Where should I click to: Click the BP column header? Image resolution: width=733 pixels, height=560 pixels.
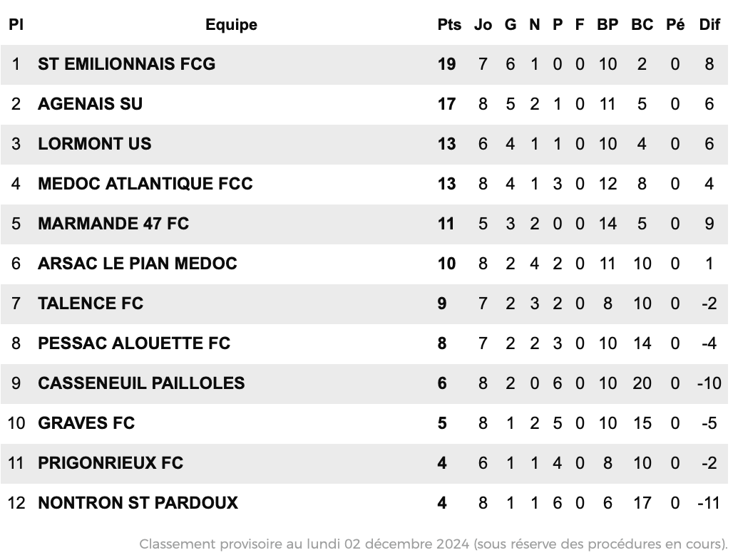[608, 25]
